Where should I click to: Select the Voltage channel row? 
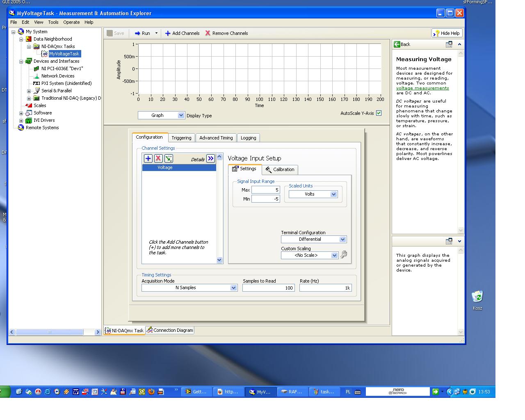[x=179, y=167]
